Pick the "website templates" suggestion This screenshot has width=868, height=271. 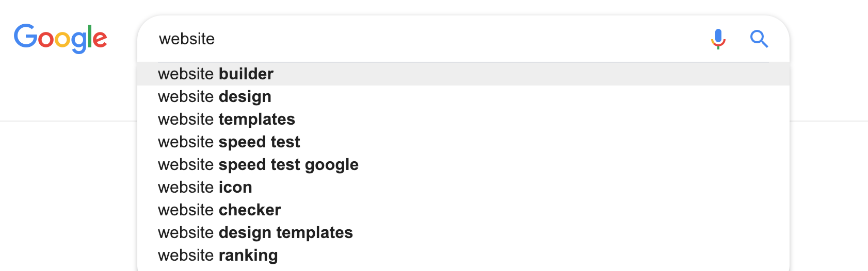227,120
